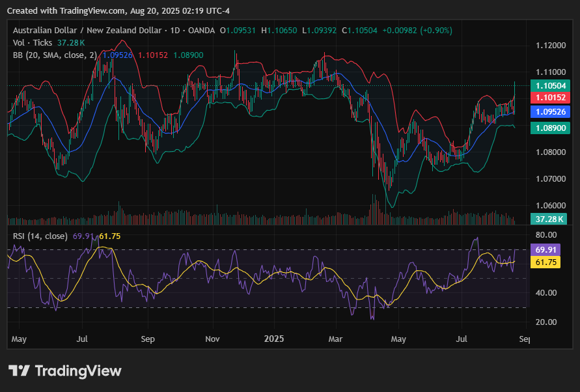Screen dimensions: 580x392
Task: Click the BB upper value 1.10152 in legend
Action: coord(153,55)
